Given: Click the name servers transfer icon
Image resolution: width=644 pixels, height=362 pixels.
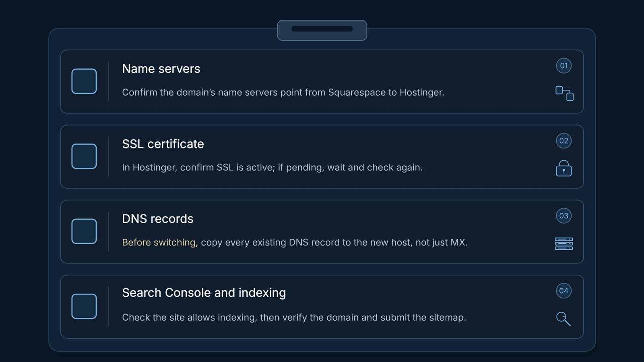Looking at the screenshot, I should tap(564, 93).
